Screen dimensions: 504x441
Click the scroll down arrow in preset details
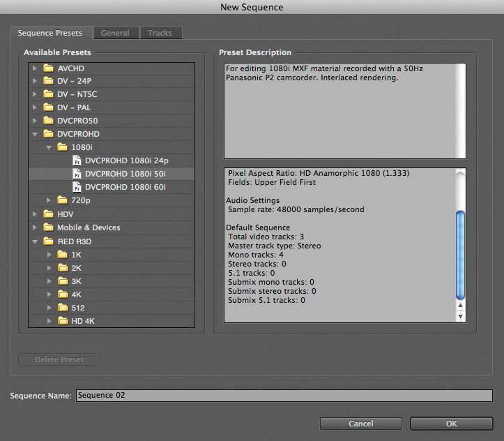pos(460,317)
